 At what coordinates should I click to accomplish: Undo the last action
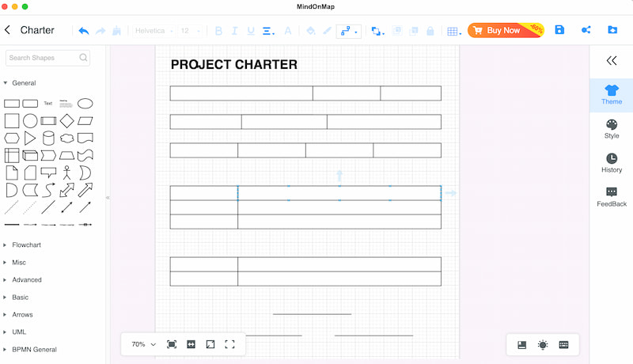point(84,31)
